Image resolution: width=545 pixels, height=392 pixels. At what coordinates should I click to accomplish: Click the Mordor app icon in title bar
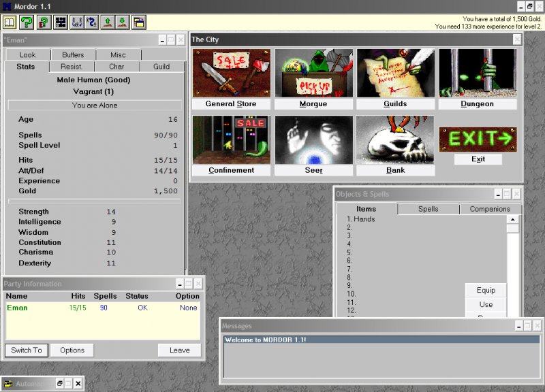7,6
